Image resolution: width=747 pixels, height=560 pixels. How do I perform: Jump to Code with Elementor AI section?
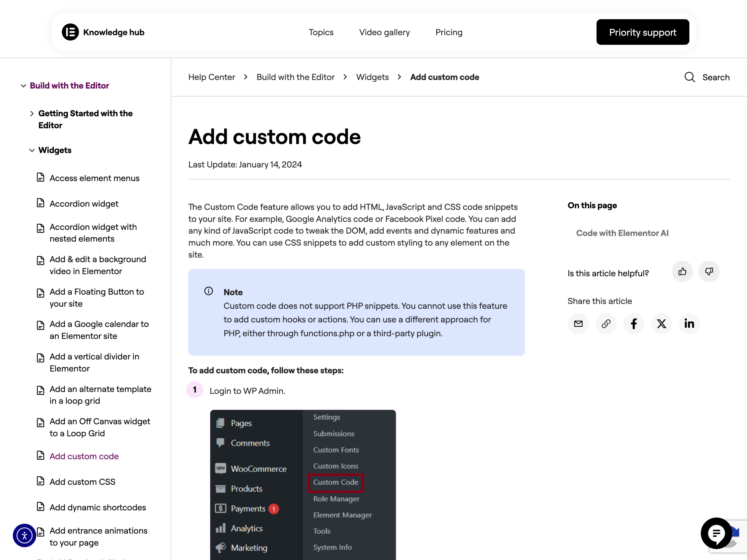pos(622,233)
